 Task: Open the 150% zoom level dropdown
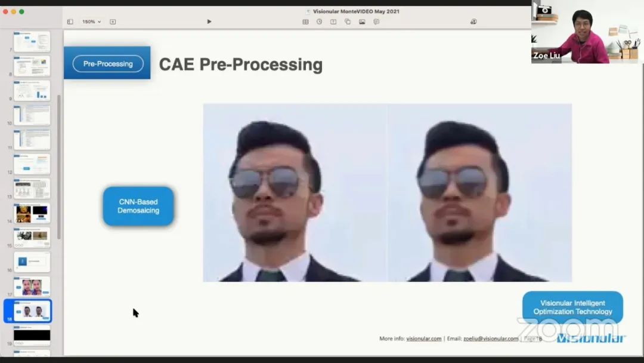click(91, 21)
